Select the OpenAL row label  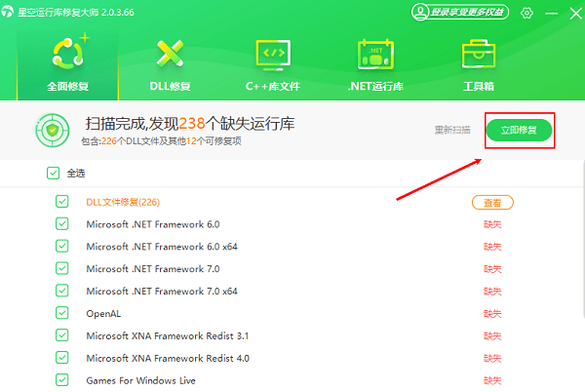pos(103,314)
